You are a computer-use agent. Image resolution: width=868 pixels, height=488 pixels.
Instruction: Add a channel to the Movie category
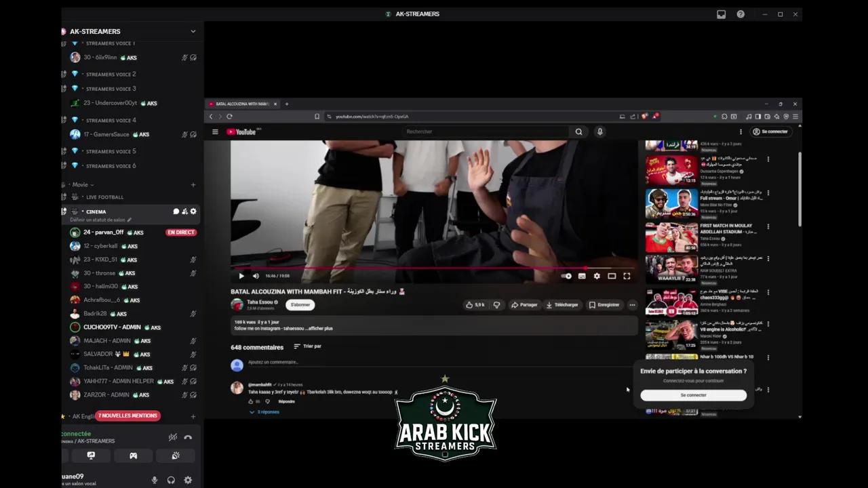(193, 184)
